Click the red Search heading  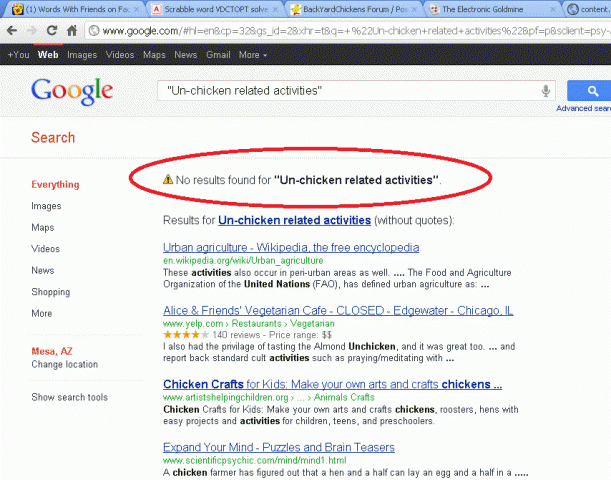tap(53, 138)
